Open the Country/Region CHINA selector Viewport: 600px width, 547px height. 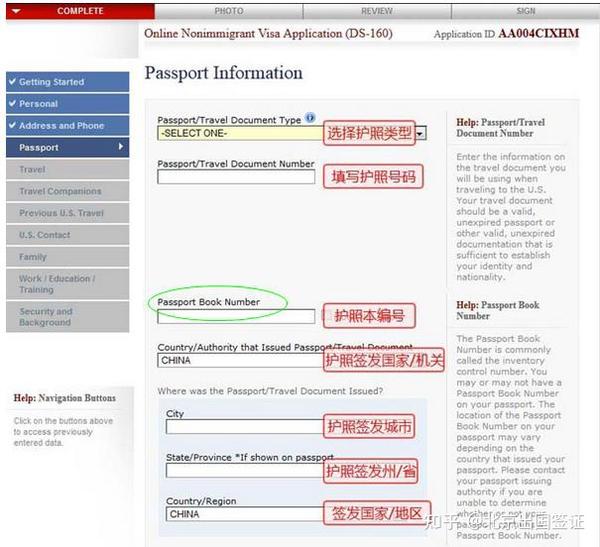pyautogui.click(x=245, y=514)
